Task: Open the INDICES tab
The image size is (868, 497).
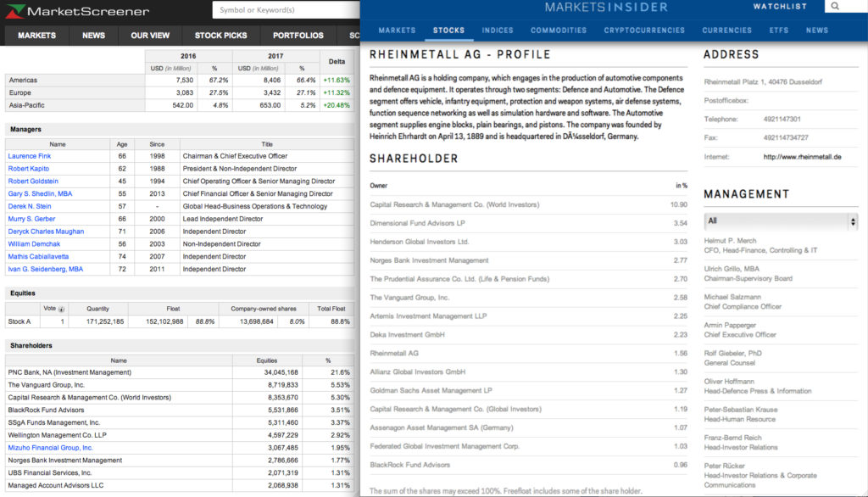Action: tap(498, 31)
